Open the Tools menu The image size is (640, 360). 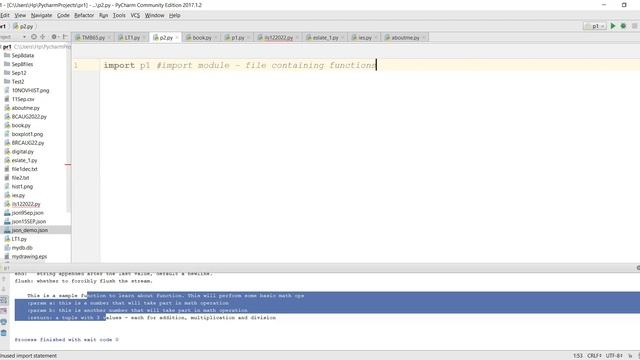(119, 15)
